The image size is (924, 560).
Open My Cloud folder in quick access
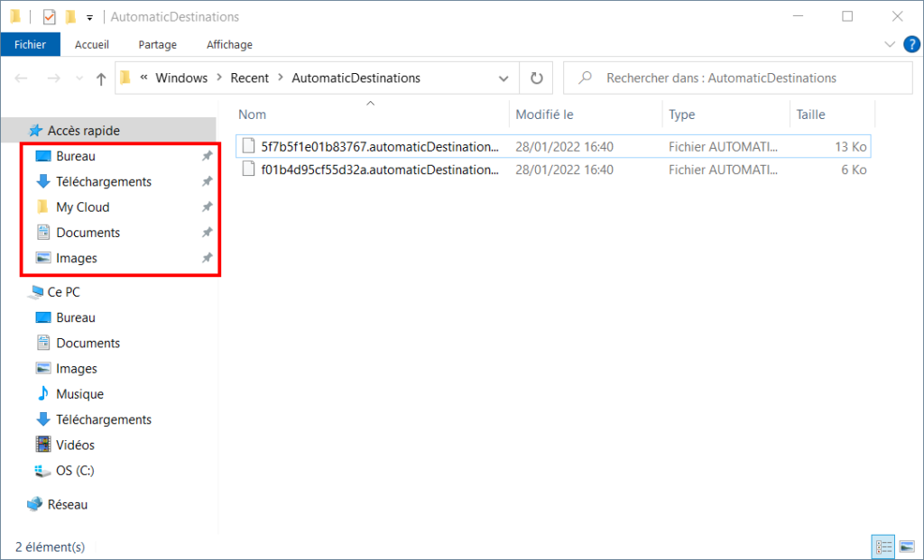(x=82, y=207)
